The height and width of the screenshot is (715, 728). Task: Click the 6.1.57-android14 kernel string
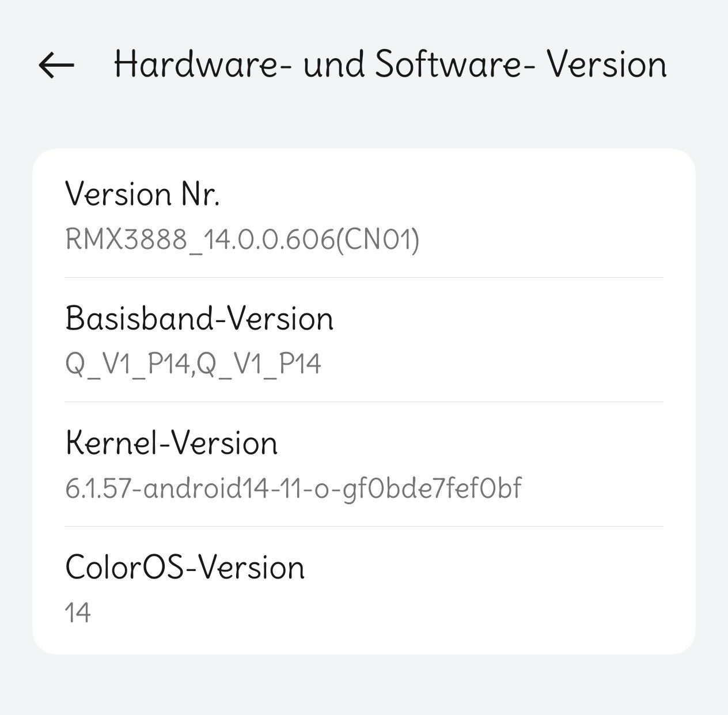pyautogui.click(x=293, y=488)
